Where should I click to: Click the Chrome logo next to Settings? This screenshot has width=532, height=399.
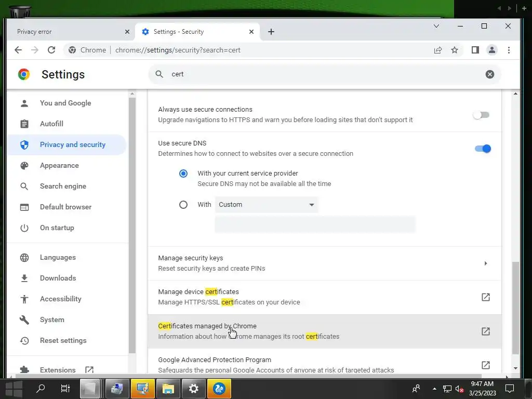(x=24, y=74)
